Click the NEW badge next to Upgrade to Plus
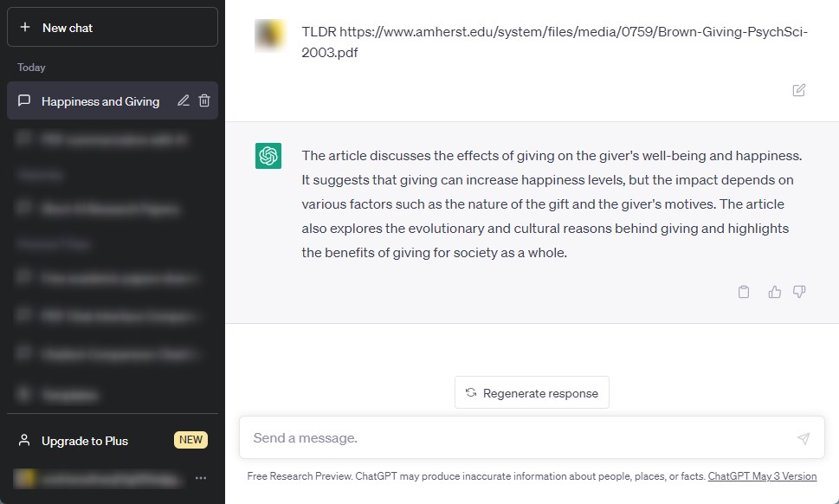The image size is (839, 504). click(x=190, y=440)
